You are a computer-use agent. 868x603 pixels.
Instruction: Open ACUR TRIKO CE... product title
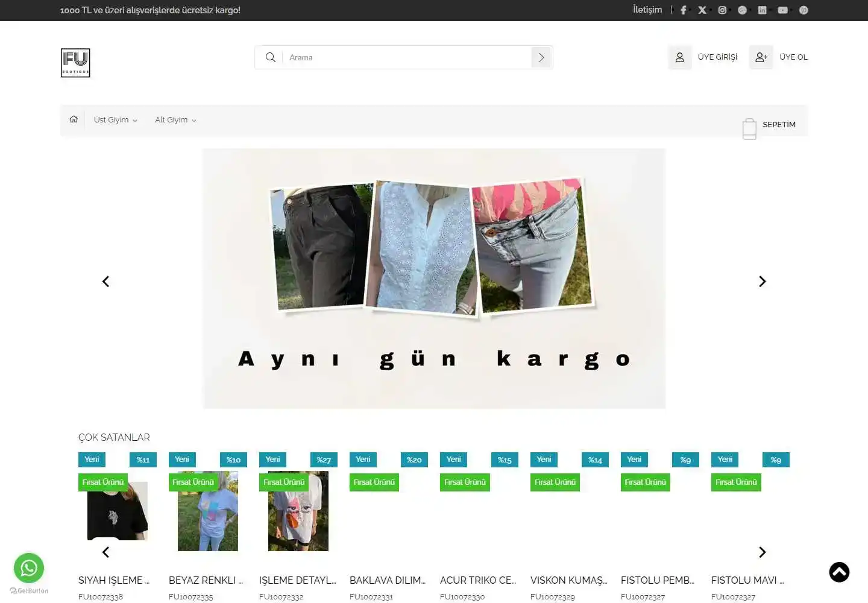tap(478, 580)
